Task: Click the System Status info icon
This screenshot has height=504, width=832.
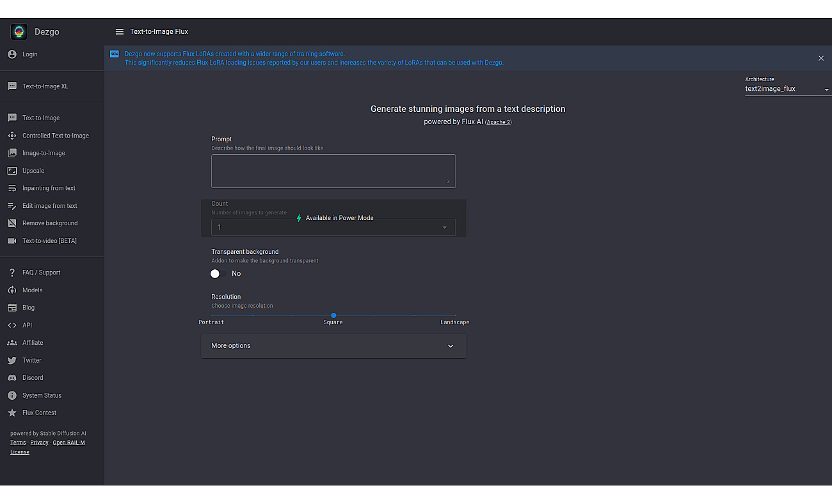Action: tap(12, 395)
